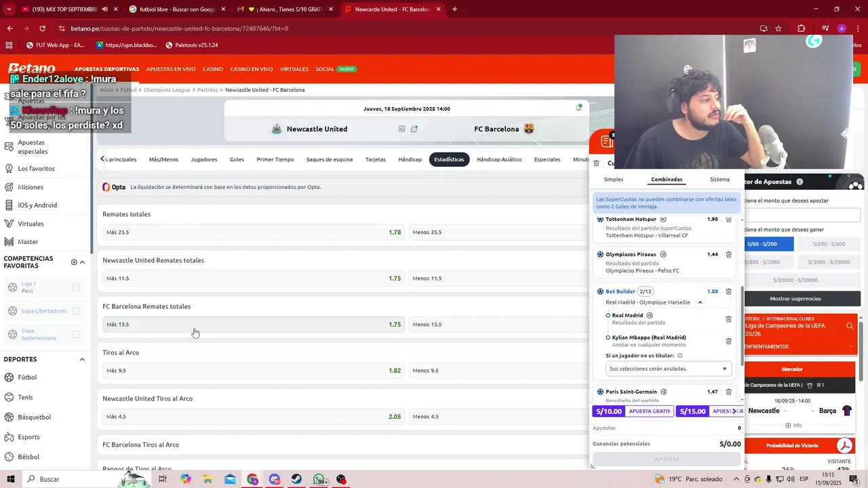The image size is (868, 488).
Task: Open Saques de esquina tab
Action: tap(330, 159)
